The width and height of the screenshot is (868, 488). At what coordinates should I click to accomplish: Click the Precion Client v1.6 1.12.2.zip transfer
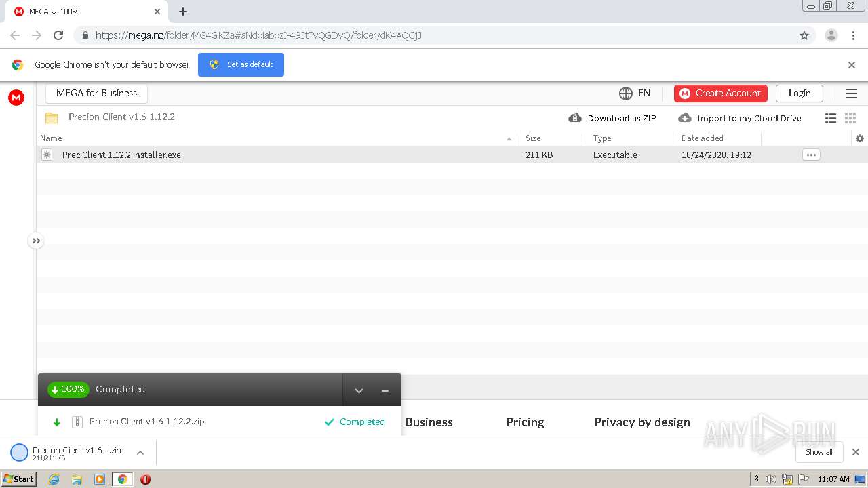pos(146,421)
